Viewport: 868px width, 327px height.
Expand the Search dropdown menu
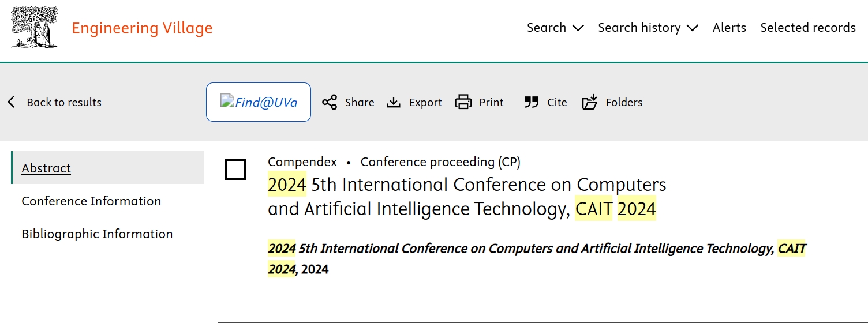coord(555,28)
